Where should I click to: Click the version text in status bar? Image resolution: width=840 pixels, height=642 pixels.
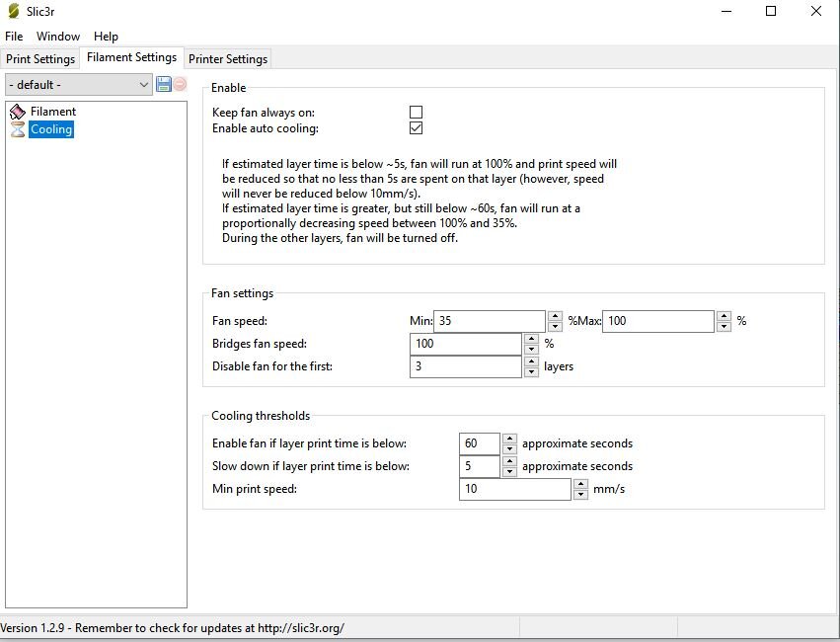click(172, 628)
